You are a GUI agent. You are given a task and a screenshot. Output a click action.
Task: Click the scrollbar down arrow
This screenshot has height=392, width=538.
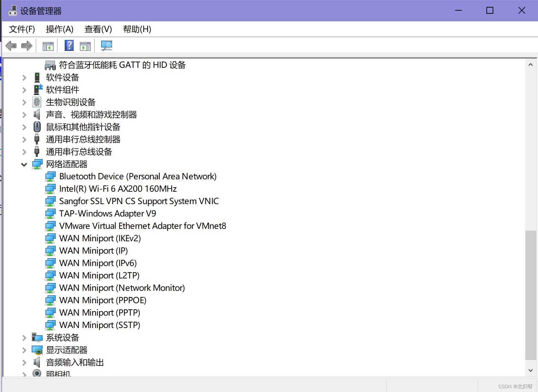(x=530, y=370)
